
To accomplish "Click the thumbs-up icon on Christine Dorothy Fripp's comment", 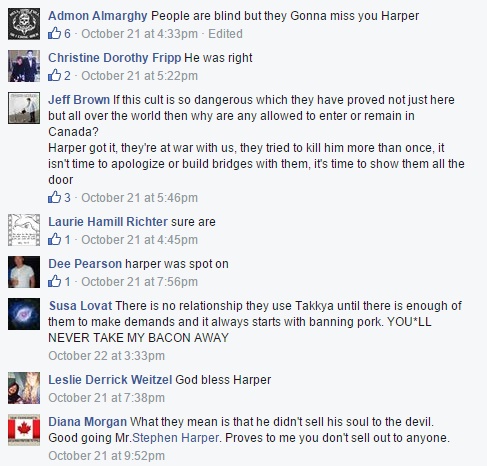I will pos(55,75).
